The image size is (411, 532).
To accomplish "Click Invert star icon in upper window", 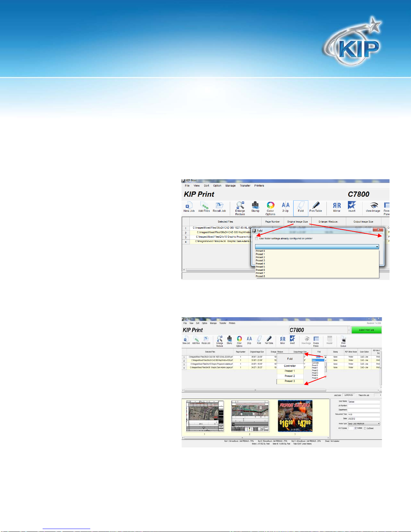I will pyautogui.click(x=352, y=207).
